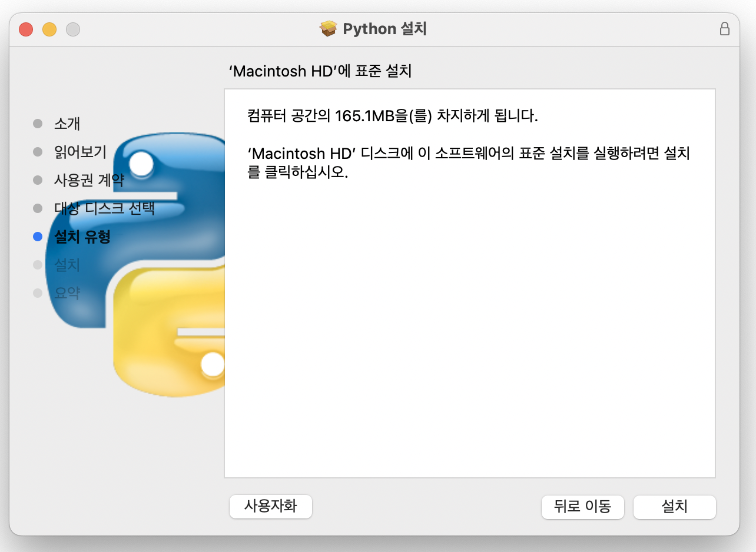The width and height of the screenshot is (756, 552).
Task: Click the package icon beside Python 설치 title
Action: [328, 29]
